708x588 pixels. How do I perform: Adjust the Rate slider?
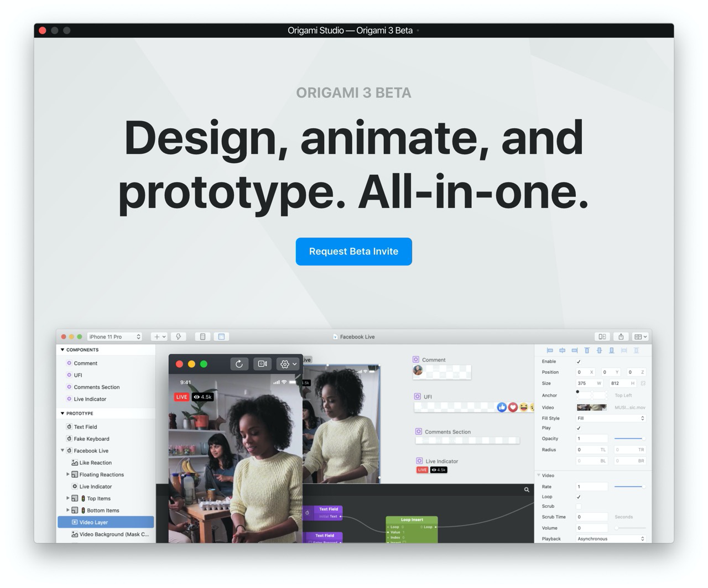(629, 487)
